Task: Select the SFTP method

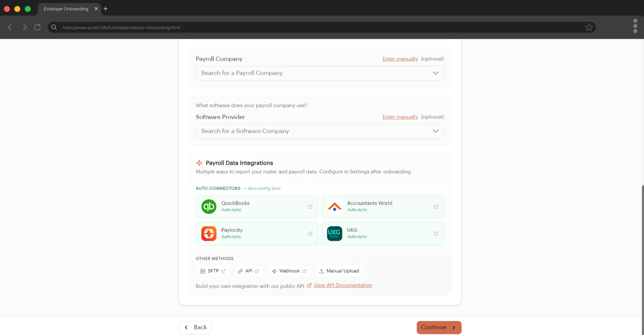Action: click(213, 271)
